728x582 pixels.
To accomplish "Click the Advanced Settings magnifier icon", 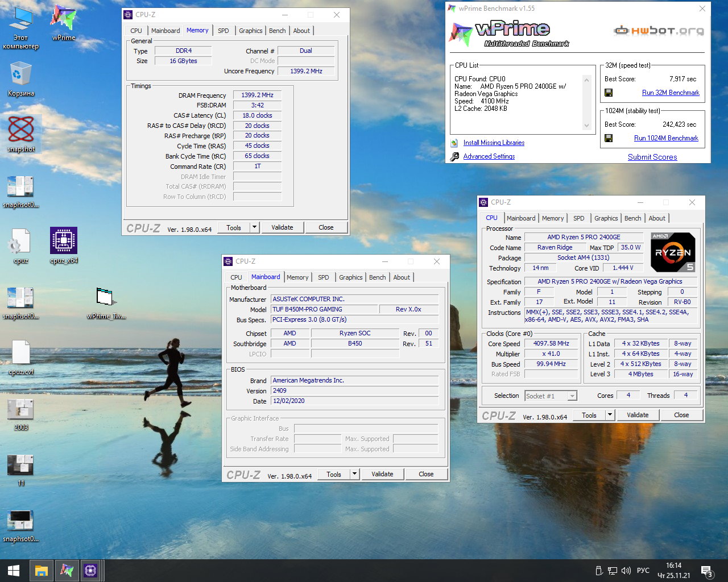I will coord(454,156).
